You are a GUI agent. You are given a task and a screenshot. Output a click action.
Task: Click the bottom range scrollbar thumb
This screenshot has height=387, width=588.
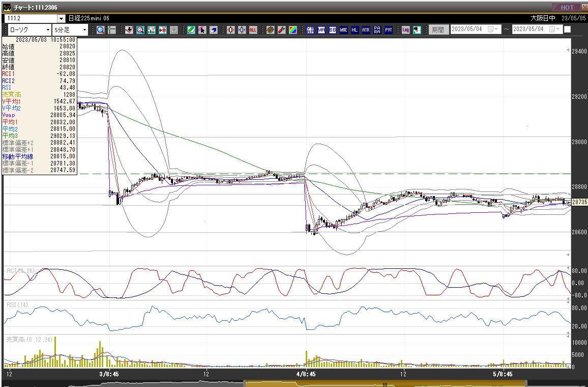tap(385, 383)
